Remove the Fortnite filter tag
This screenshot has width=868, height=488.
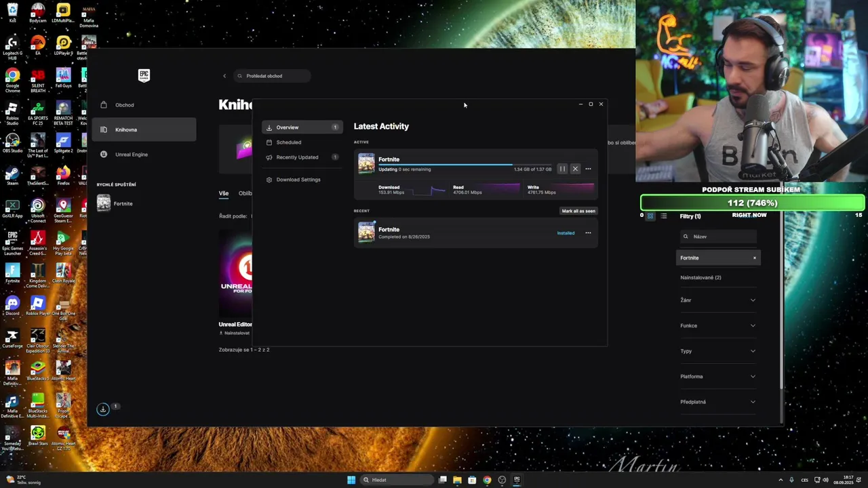click(x=754, y=258)
